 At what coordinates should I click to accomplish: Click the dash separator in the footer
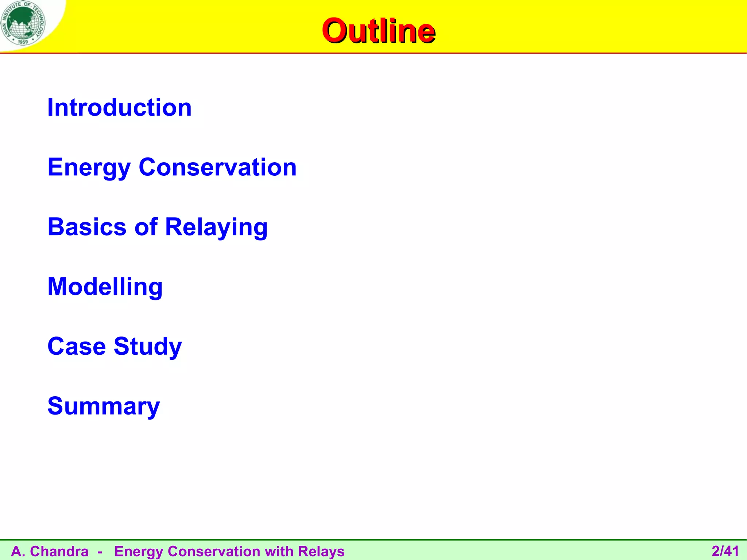(100, 552)
